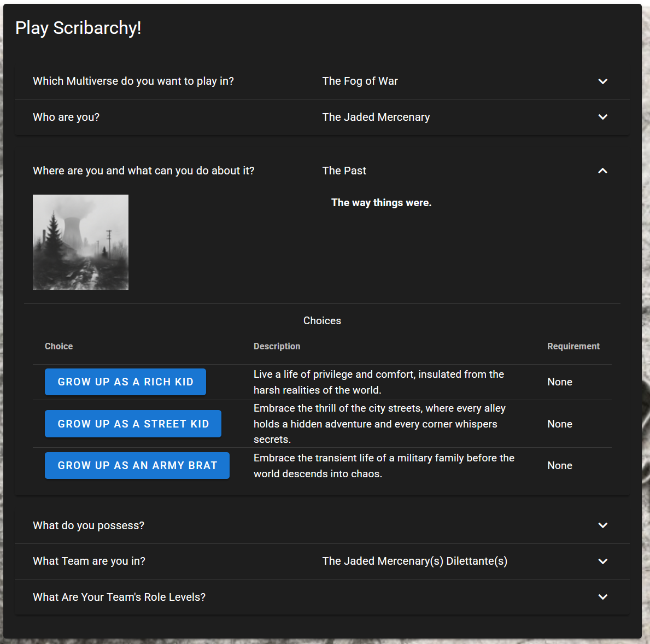Click 'The Jaded Mercenary' value

point(376,117)
